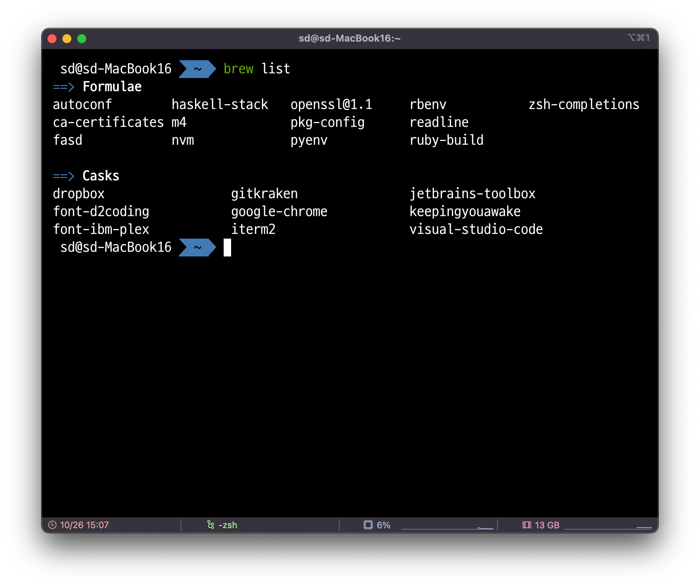
Task: Click the green zoom window button
Action: (82, 39)
